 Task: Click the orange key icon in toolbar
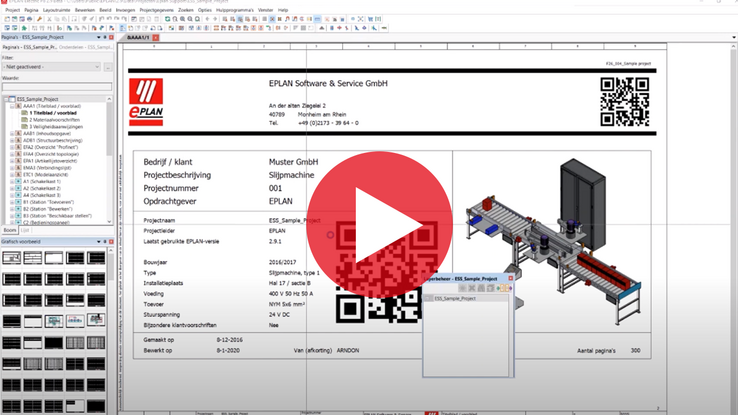click(x=40, y=19)
